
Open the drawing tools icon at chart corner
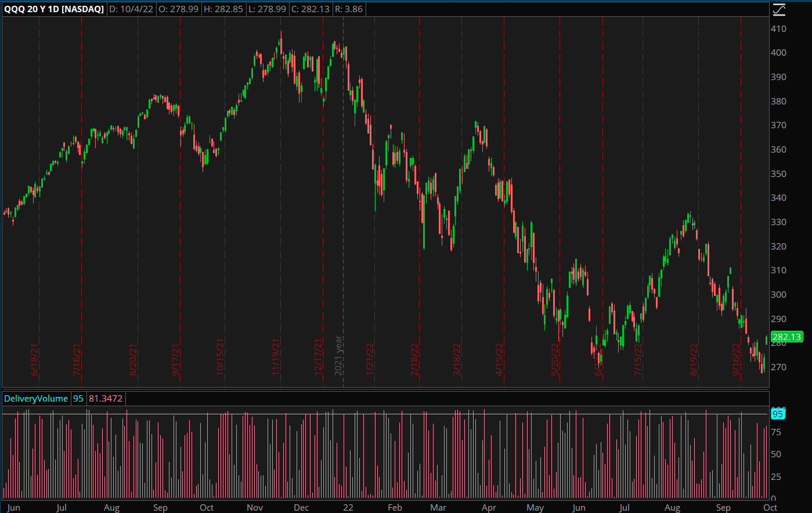tap(779, 9)
